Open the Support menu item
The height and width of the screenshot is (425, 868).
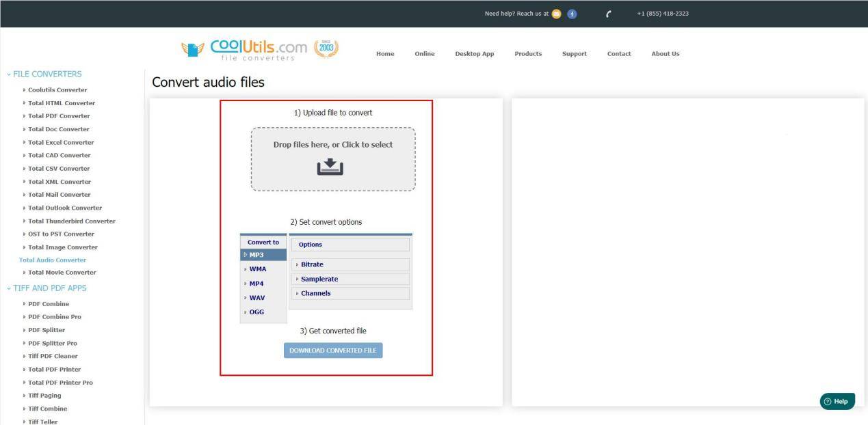[x=575, y=54]
